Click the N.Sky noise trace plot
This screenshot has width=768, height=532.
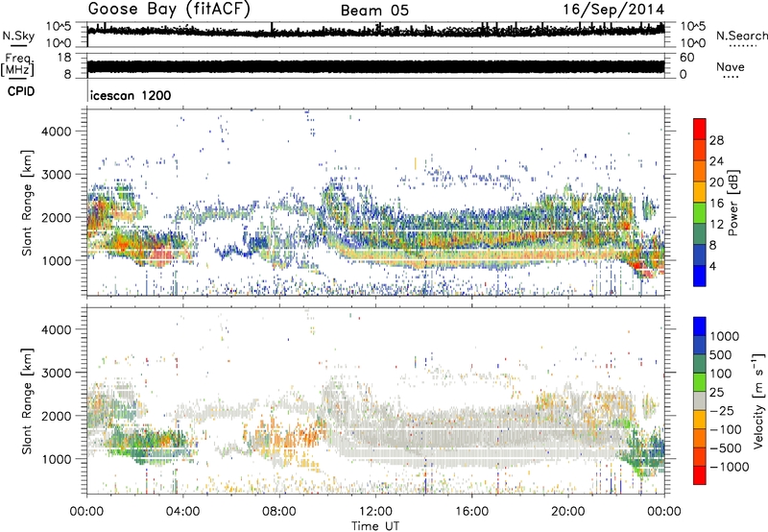click(375, 35)
